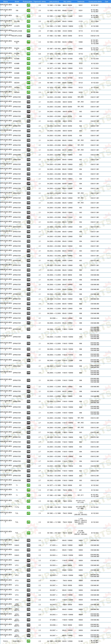Click black ON diesel icon in HECKFLOSSE row

pos(28,36)
